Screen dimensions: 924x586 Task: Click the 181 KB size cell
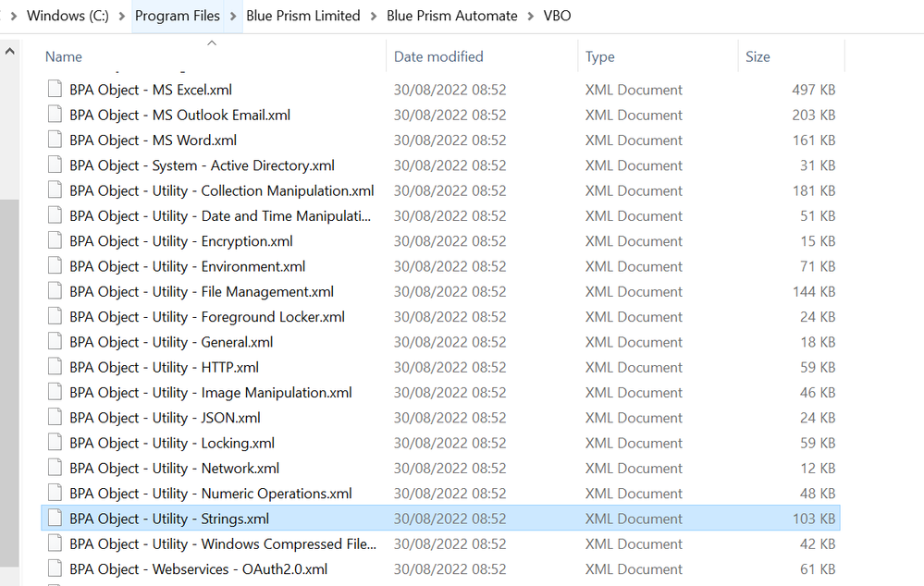813,190
